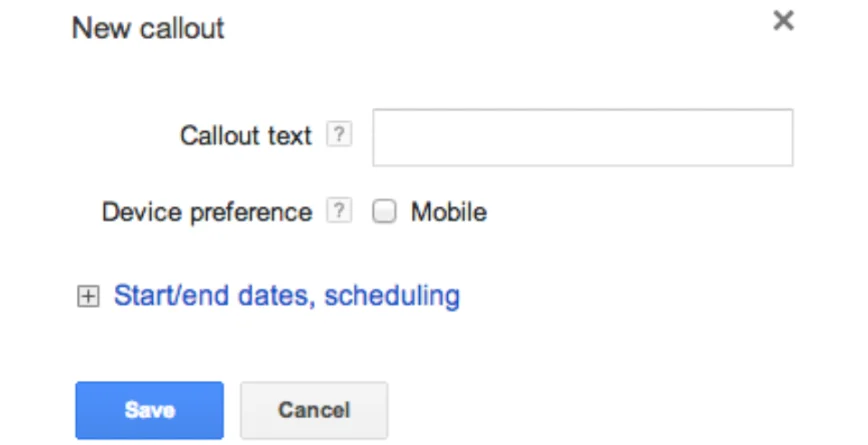Viewport: 868px width, 445px height.
Task: Click the help icon beside Device preference
Action: pyautogui.click(x=340, y=212)
